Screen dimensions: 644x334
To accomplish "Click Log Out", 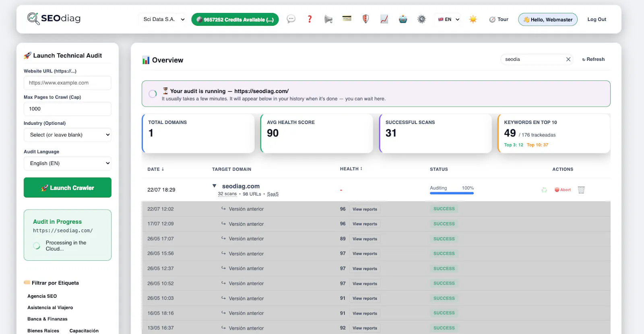I will [x=597, y=19].
